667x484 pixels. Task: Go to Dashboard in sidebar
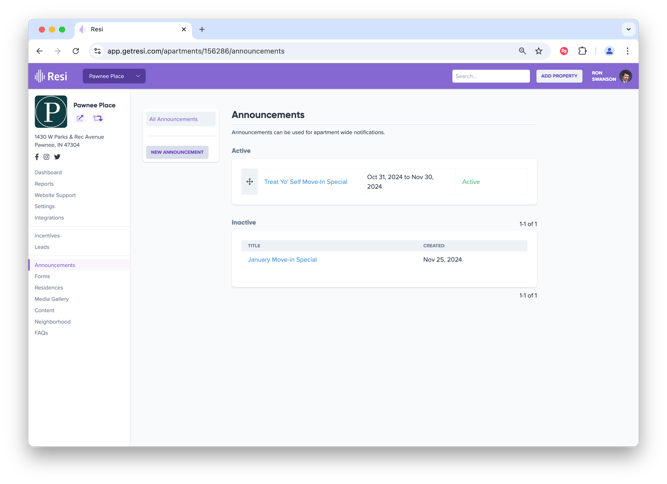point(48,173)
